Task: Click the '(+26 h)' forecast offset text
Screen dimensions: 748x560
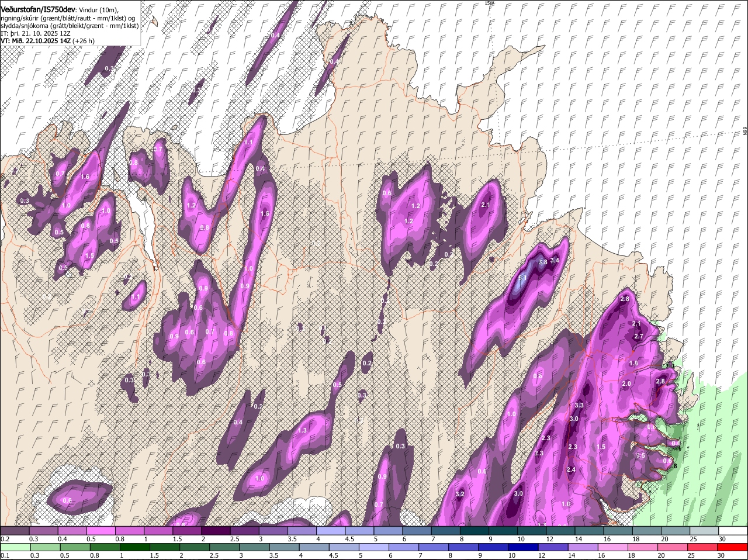Action: coord(84,41)
